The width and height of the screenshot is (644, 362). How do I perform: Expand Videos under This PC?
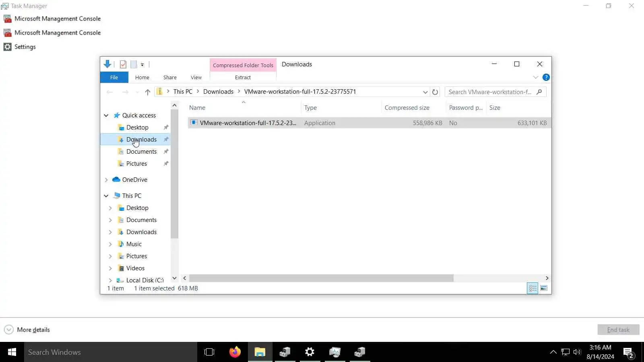(x=110, y=268)
